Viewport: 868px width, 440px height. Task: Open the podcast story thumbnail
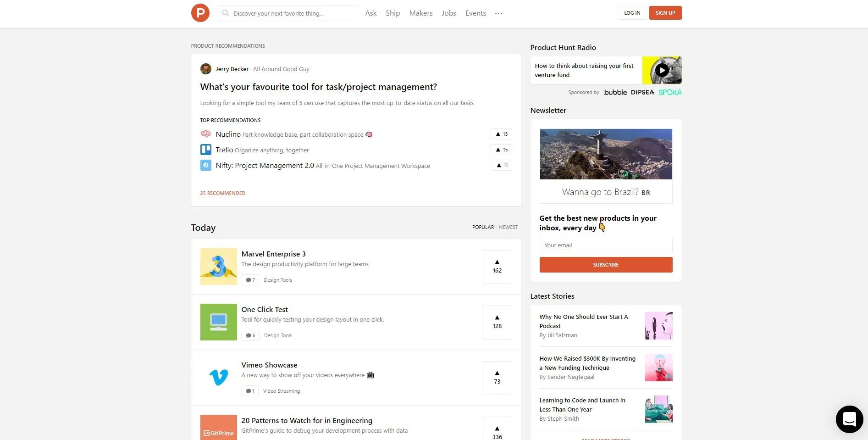[659, 326]
